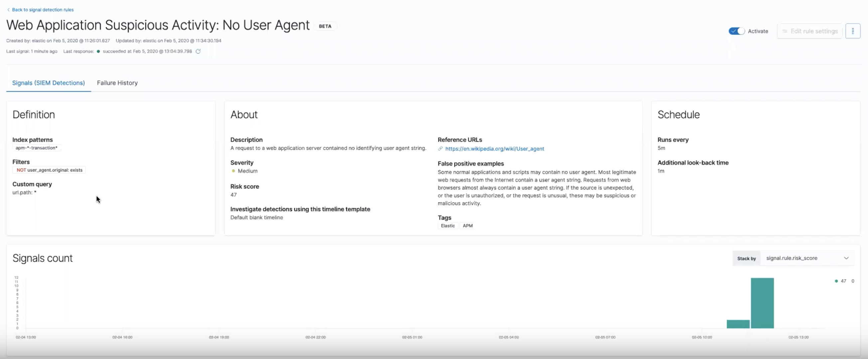Open the Failure History tab
The width and height of the screenshot is (868, 359).
tap(117, 83)
